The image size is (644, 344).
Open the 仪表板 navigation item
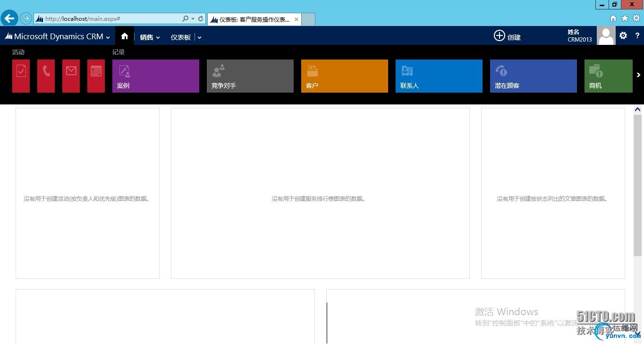[x=181, y=37]
